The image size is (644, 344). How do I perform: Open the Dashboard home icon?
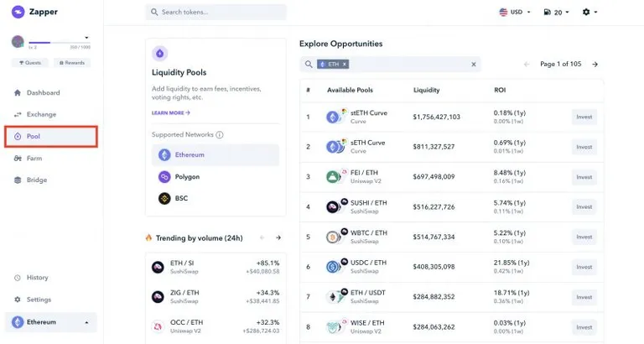(x=18, y=93)
